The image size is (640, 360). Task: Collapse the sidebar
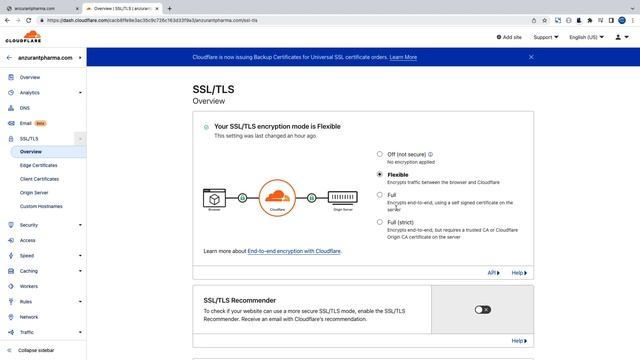click(x=32, y=350)
